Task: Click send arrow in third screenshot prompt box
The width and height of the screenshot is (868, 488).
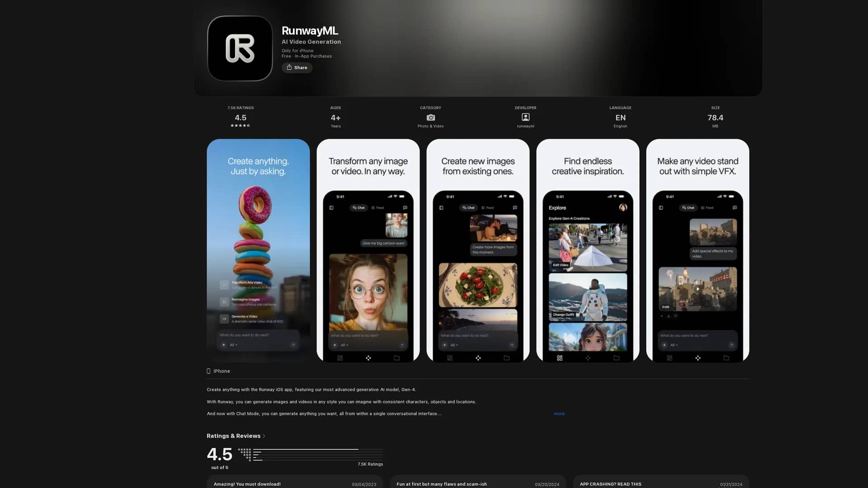Action: [x=512, y=345]
